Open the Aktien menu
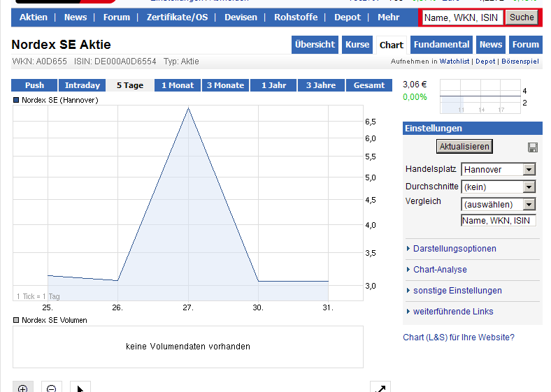Image resolution: width=551 pixels, height=392 pixels. (x=34, y=17)
